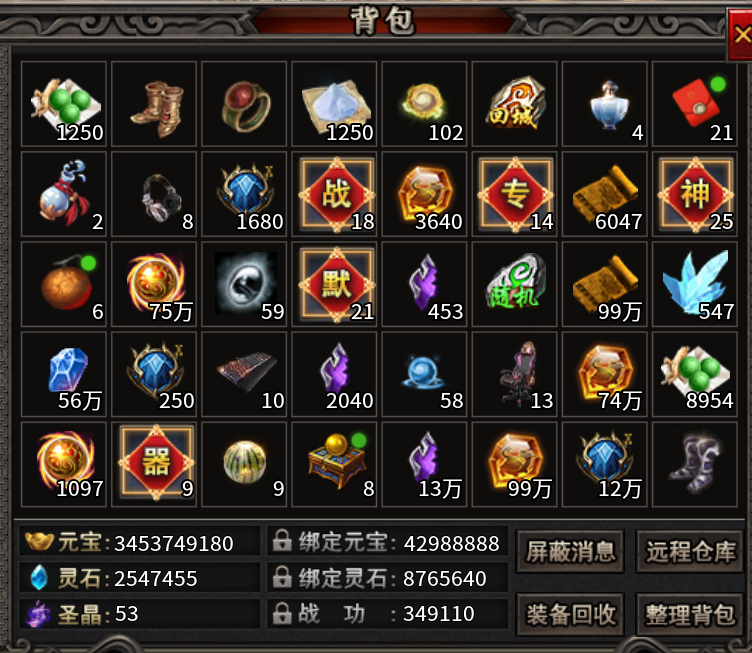Close the 背包 inventory window
752x653 pixels.
[740, 35]
